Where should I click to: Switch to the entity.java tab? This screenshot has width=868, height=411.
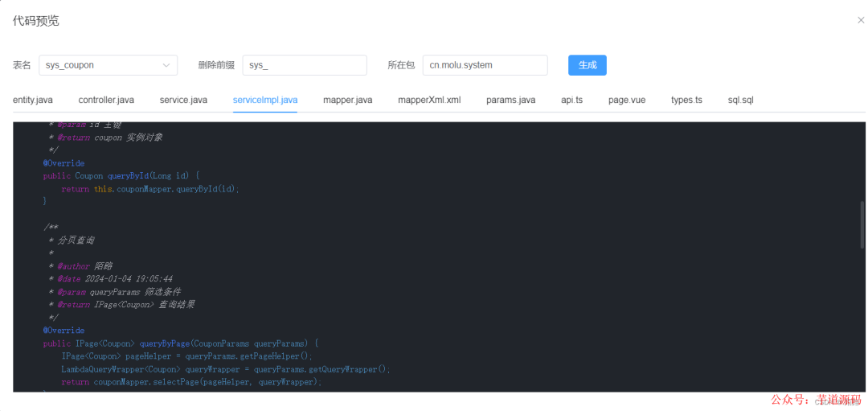[x=33, y=101]
